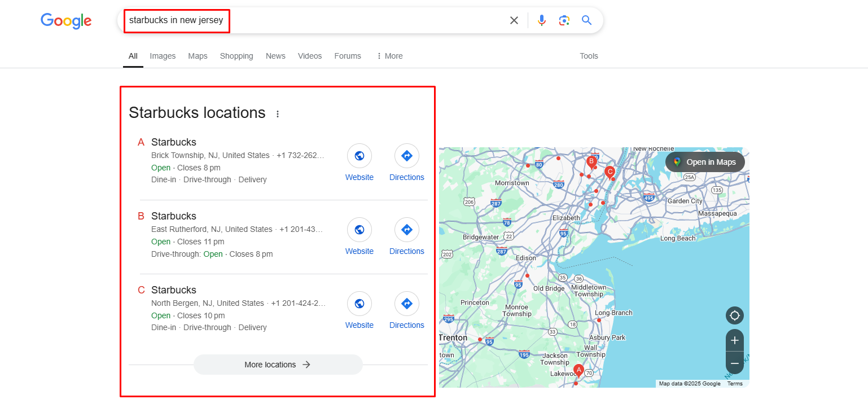Image resolution: width=868 pixels, height=408 pixels.
Task: Open the Tools options
Action: pyautogui.click(x=589, y=56)
